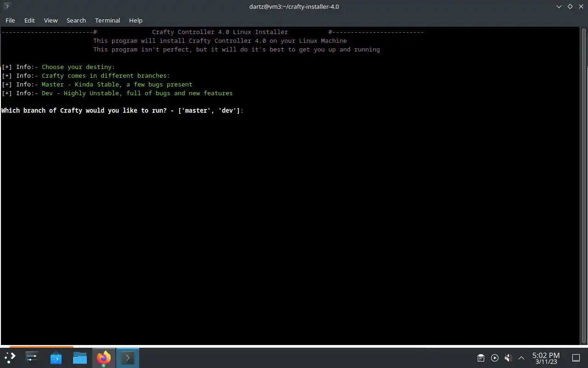
Task: Open System Settings from the taskbar
Action: (x=32, y=357)
